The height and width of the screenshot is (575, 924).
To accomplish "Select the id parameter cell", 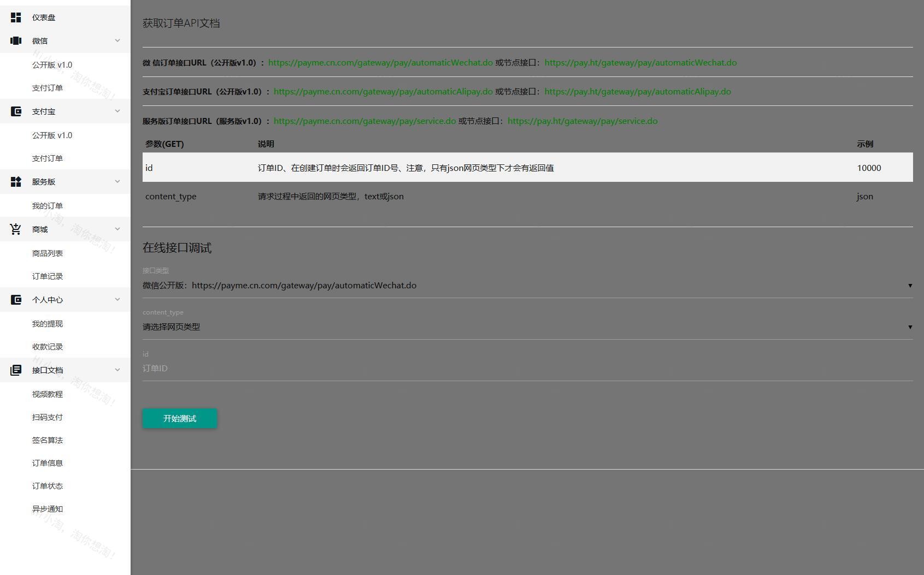I will coord(149,168).
